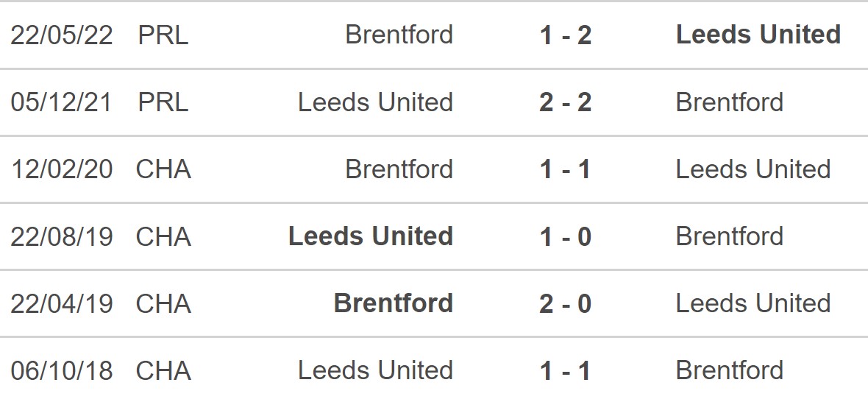
Task: Open the 2 - 2 score result
Action: click(565, 102)
